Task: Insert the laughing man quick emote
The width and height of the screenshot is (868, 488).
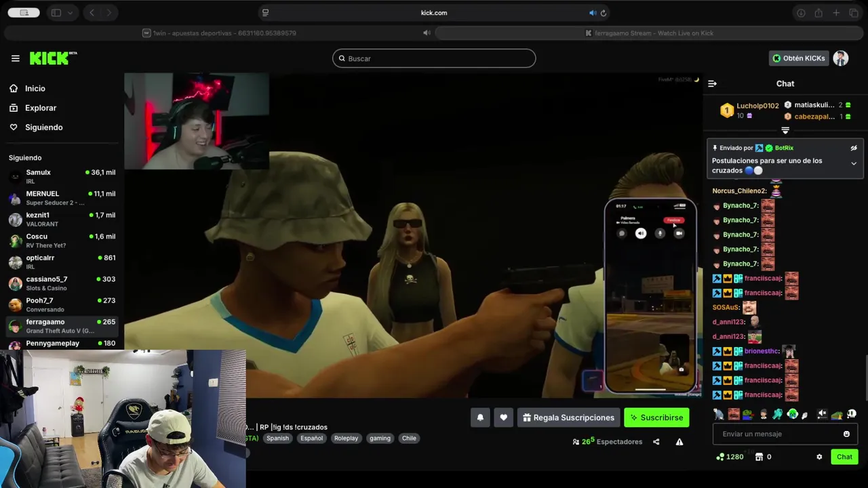Action: [734, 414]
